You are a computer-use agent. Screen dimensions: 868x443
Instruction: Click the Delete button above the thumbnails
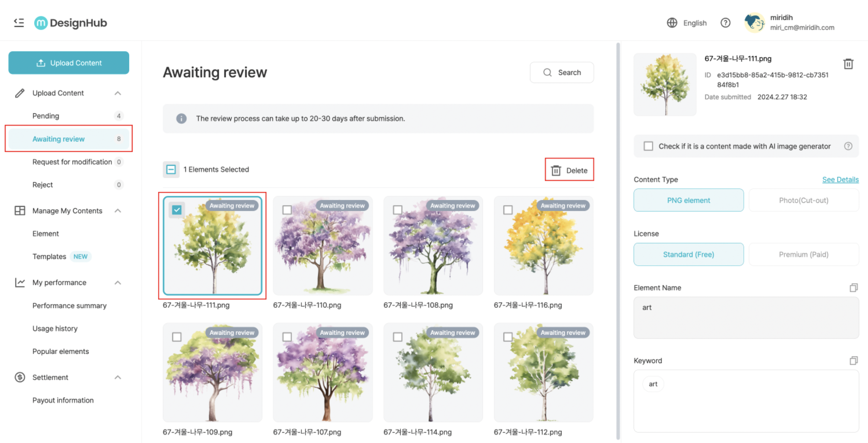569,170
